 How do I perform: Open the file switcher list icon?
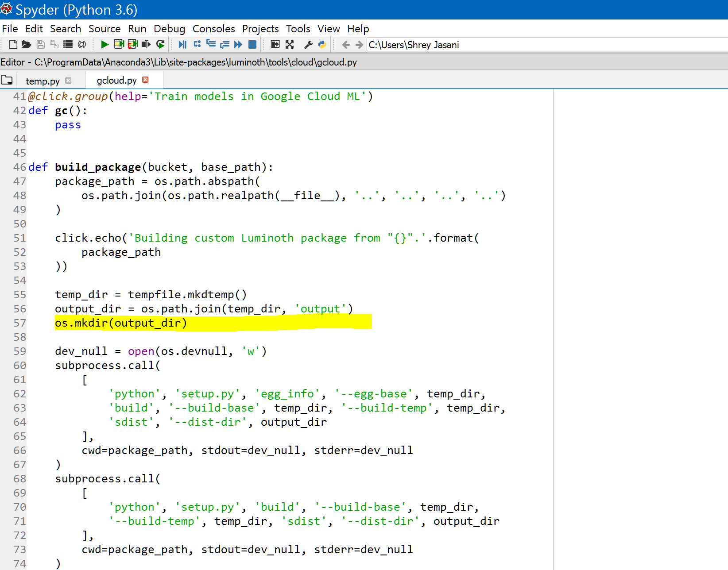pos(67,44)
